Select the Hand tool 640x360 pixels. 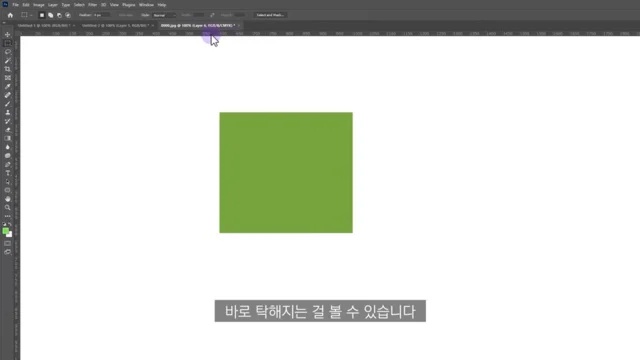coord(8,199)
